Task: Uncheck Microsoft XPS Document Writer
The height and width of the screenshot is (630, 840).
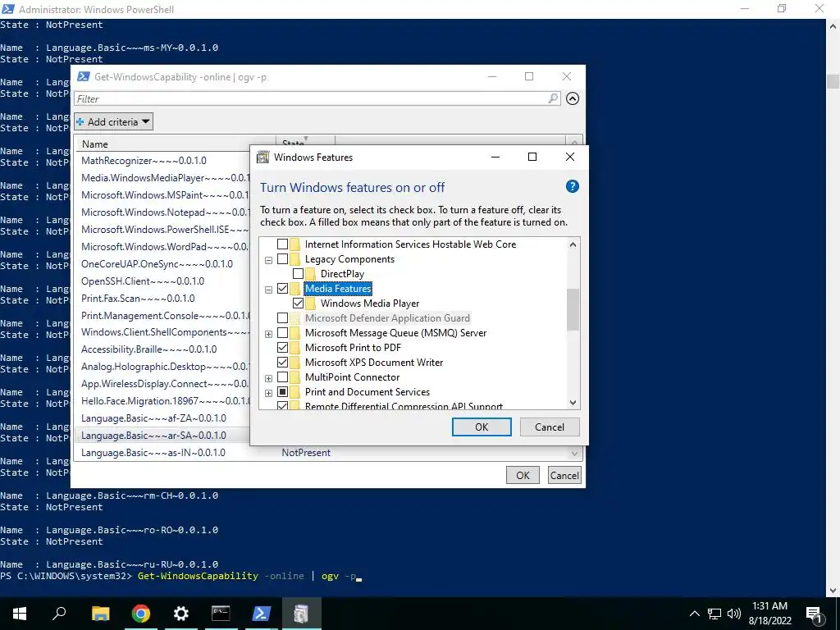Action: pyautogui.click(x=282, y=362)
